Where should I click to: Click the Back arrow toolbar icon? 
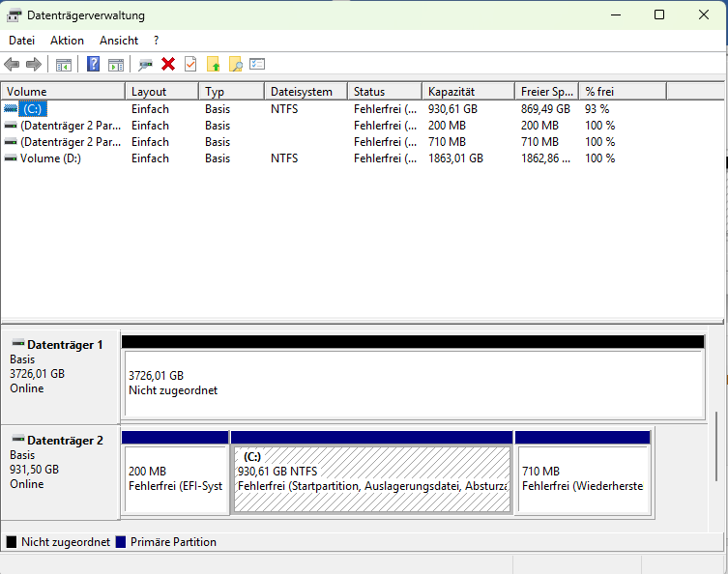[12, 64]
